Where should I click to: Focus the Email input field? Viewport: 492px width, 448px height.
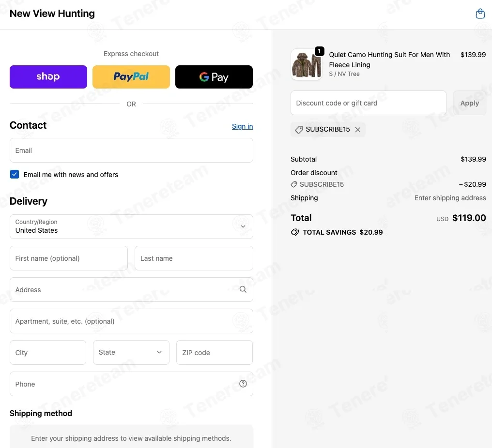pos(131,150)
